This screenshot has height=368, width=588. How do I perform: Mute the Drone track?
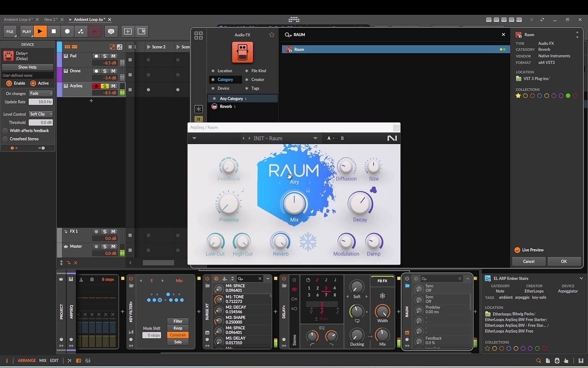(113, 71)
